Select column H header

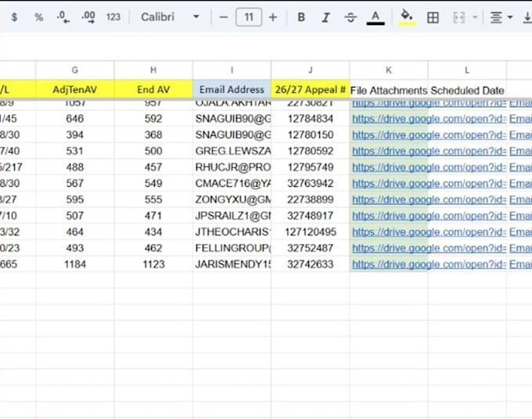pyautogui.click(x=153, y=70)
